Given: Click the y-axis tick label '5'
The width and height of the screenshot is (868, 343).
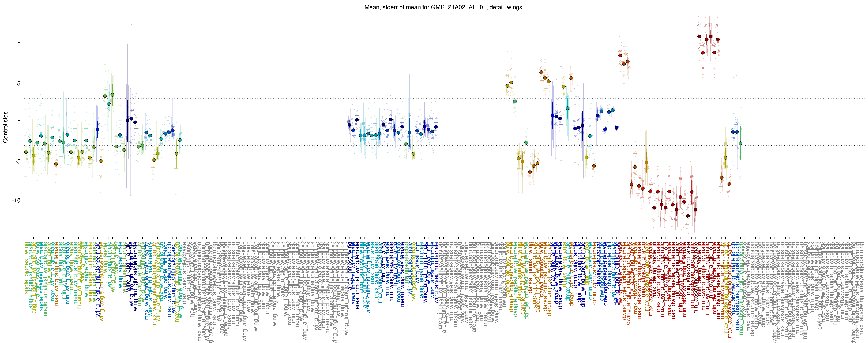Looking at the screenshot, I should 19,83.
